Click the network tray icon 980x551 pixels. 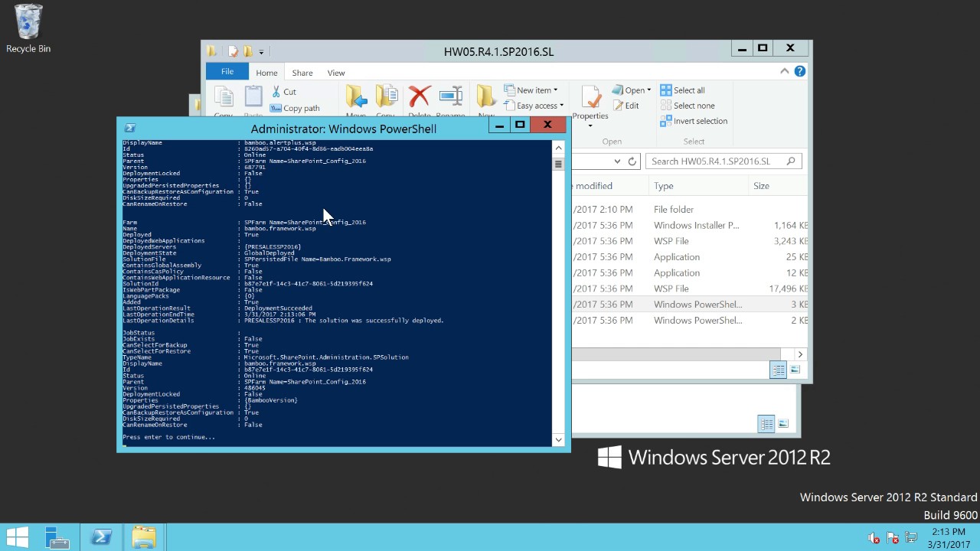[910, 537]
